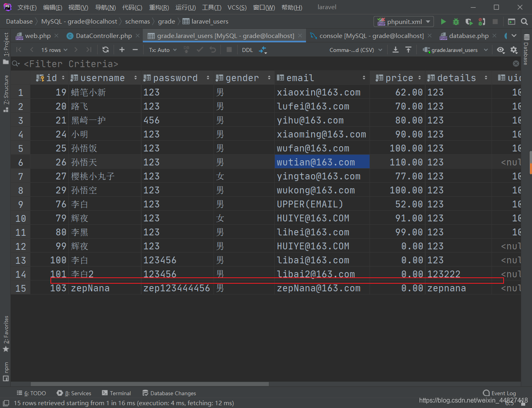This screenshot has width=532, height=408.
Task: Rollback transaction undo icon
Action: coord(213,50)
